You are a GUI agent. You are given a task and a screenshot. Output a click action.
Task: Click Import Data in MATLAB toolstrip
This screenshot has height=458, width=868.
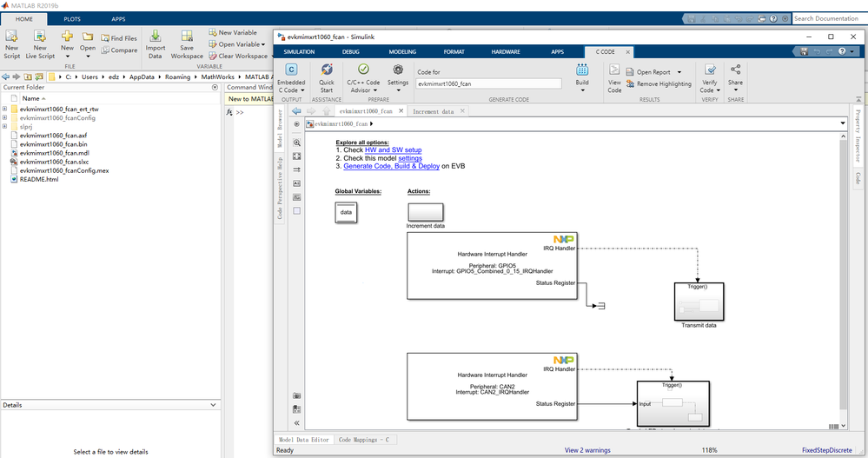click(156, 44)
